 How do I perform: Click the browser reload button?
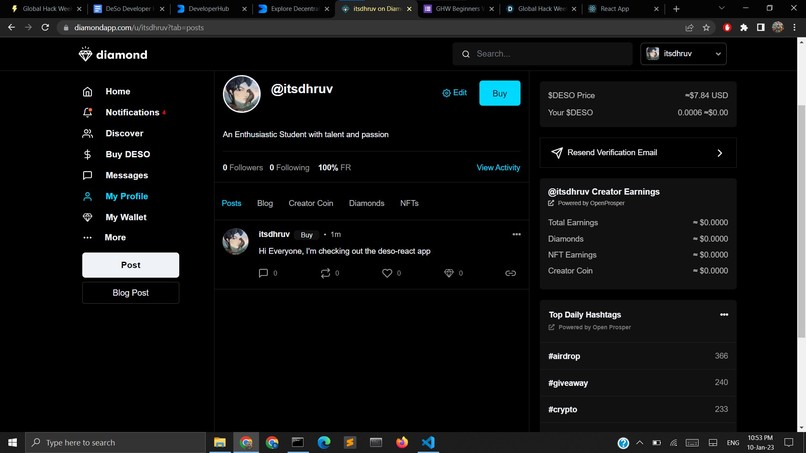click(45, 27)
